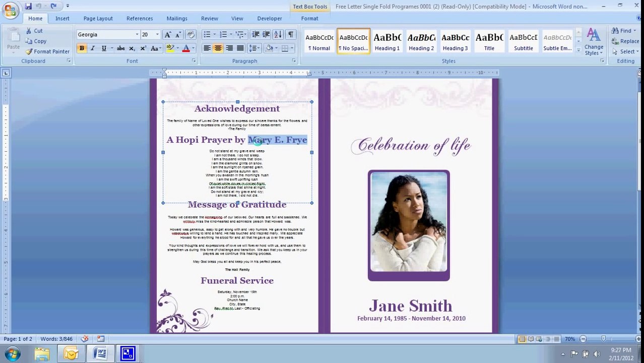
Task: Open the Change Case dropdown
Action: 155,48
